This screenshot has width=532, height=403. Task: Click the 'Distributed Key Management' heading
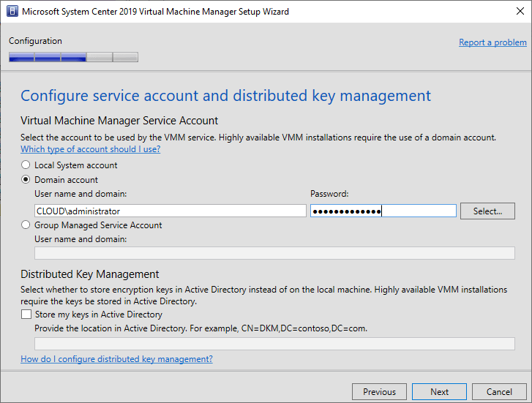tap(89, 274)
